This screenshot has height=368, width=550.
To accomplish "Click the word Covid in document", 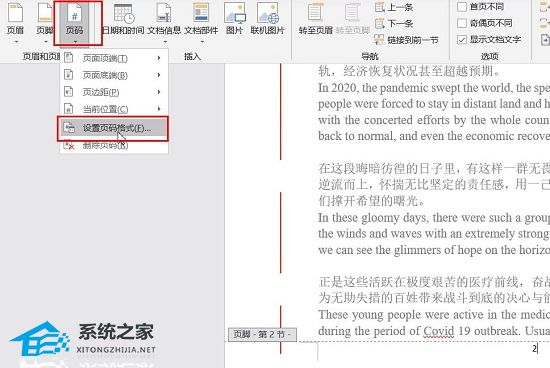I will [439, 331].
